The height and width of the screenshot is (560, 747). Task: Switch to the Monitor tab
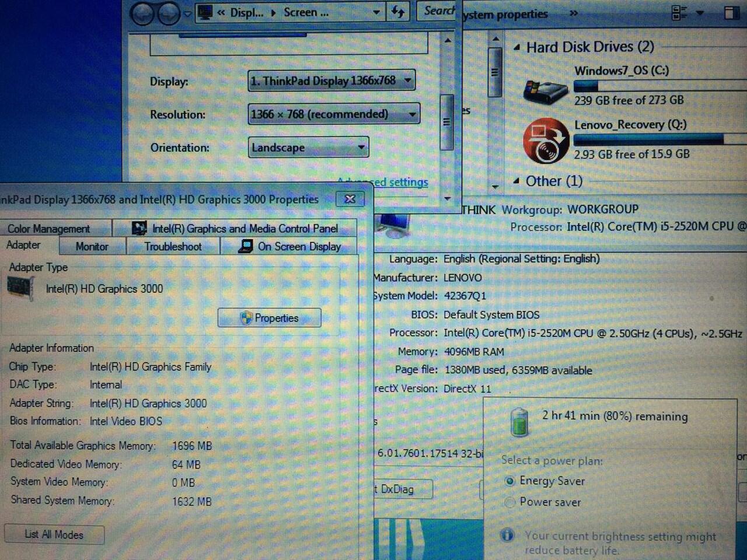92,247
